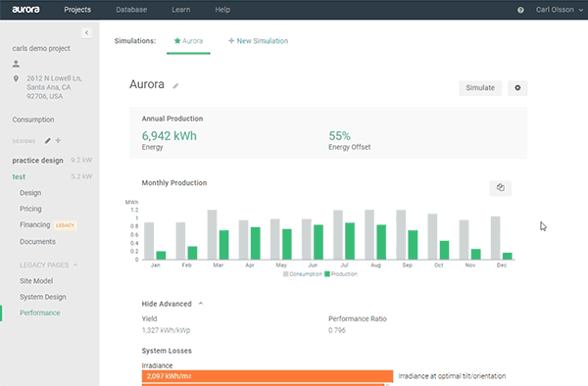Click the location pin icon

click(16, 78)
